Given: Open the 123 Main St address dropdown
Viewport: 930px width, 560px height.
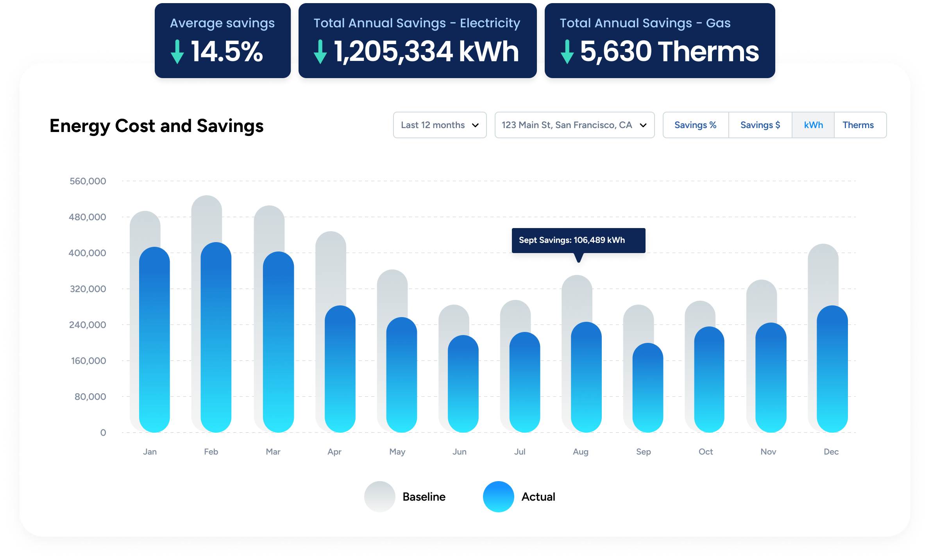Looking at the screenshot, I should pyautogui.click(x=574, y=125).
